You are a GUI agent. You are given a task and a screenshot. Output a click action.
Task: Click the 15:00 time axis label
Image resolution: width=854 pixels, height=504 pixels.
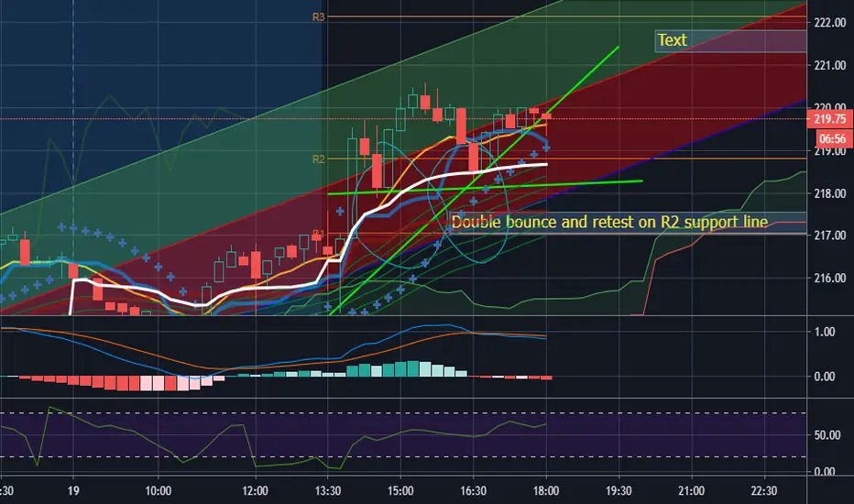pyautogui.click(x=400, y=491)
